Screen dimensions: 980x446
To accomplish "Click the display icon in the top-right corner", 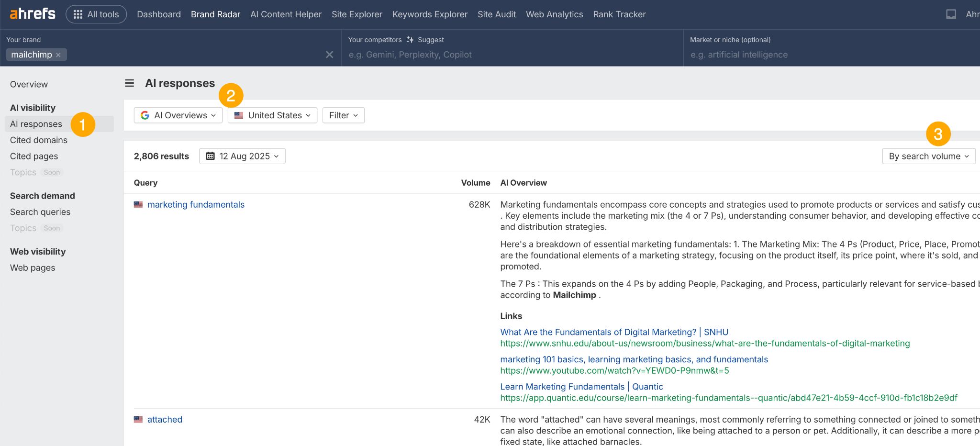I will click(950, 14).
